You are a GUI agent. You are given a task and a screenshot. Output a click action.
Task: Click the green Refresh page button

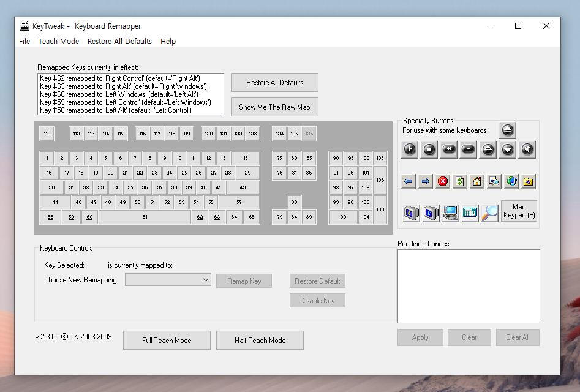(x=460, y=181)
